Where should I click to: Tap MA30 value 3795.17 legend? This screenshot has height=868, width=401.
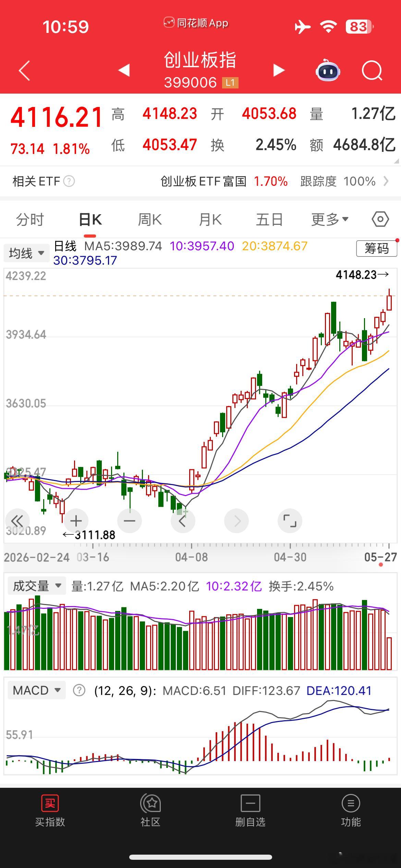pyautogui.click(x=85, y=260)
